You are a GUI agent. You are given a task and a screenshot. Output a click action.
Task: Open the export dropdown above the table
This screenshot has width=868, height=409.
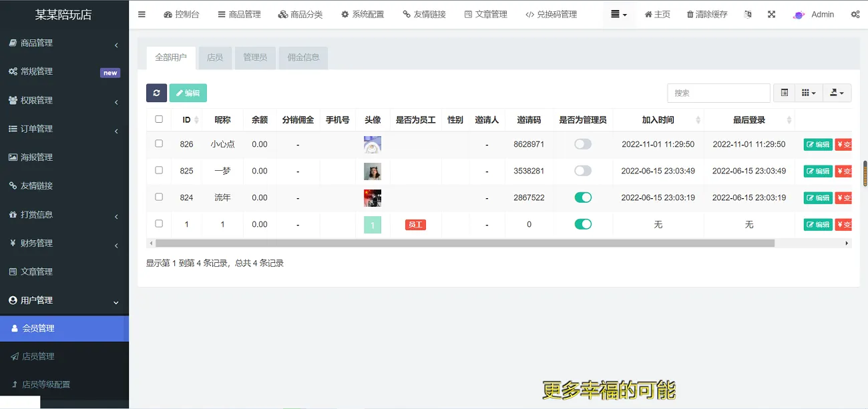point(837,93)
